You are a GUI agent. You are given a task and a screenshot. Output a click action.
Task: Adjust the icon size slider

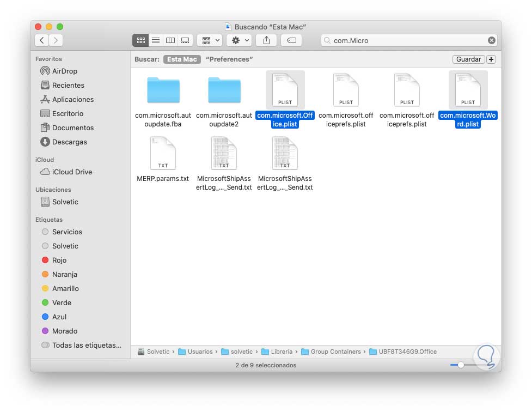click(x=461, y=365)
